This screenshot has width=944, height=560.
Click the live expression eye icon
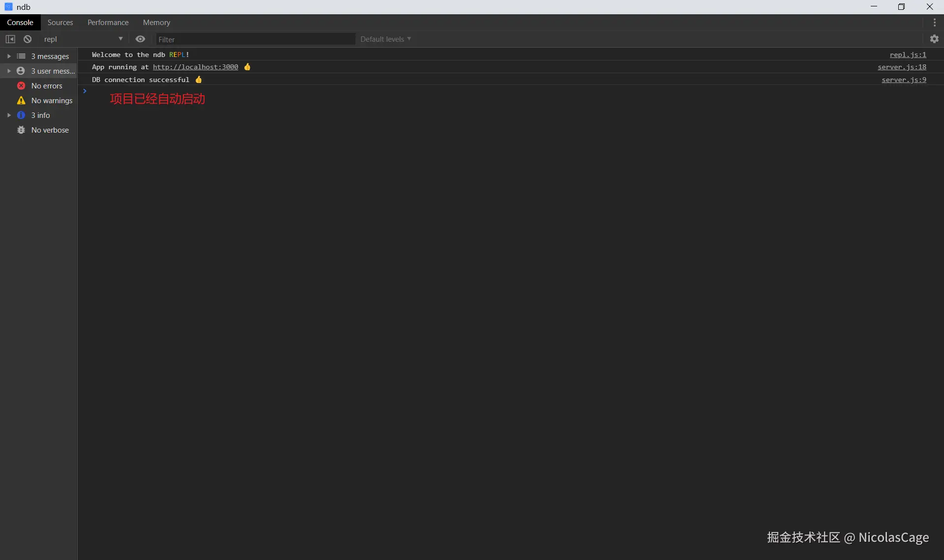click(x=140, y=39)
